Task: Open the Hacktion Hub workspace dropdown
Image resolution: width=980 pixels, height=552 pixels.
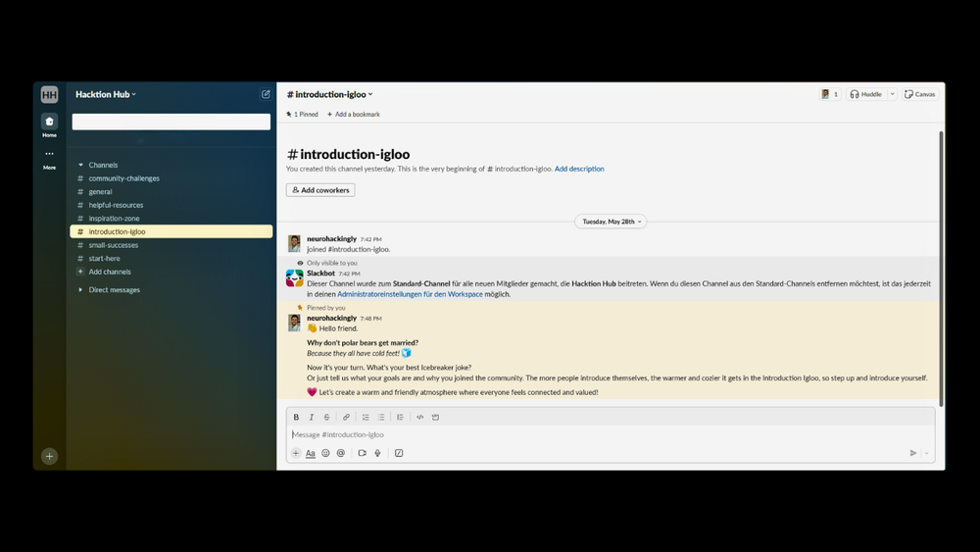Action: click(x=106, y=94)
